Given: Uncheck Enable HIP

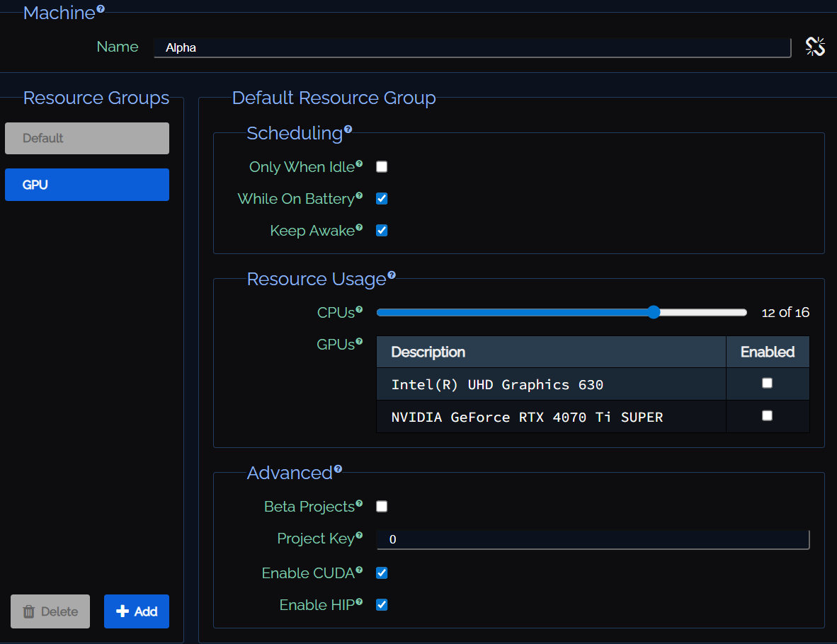Looking at the screenshot, I should pyautogui.click(x=382, y=605).
